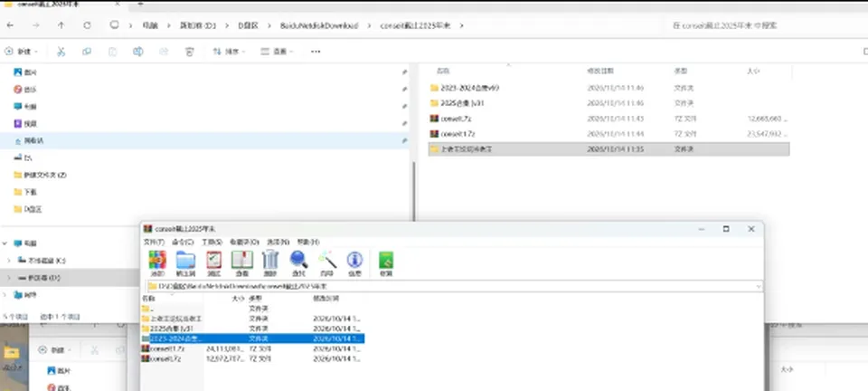The width and height of the screenshot is (868, 391).
Task: Open the WinRAR Help menu
Action: 308,242
